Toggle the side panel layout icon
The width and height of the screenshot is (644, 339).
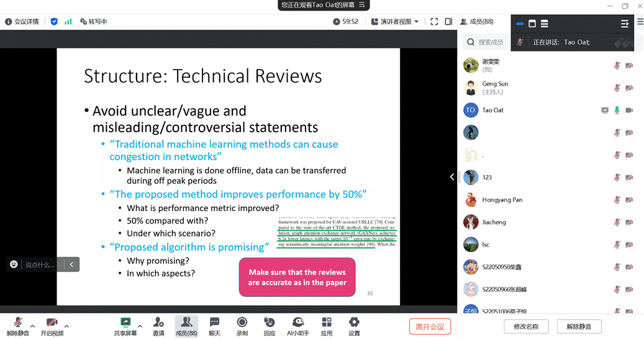point(448,21)
